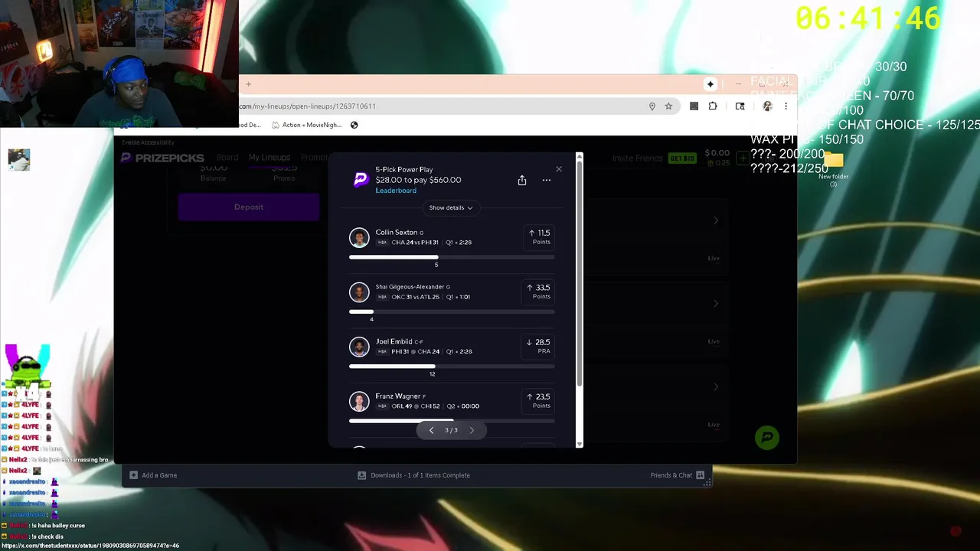Click Franz Wagner's player avatar
This screenshot has height=551, width=980.
point(359,401)
